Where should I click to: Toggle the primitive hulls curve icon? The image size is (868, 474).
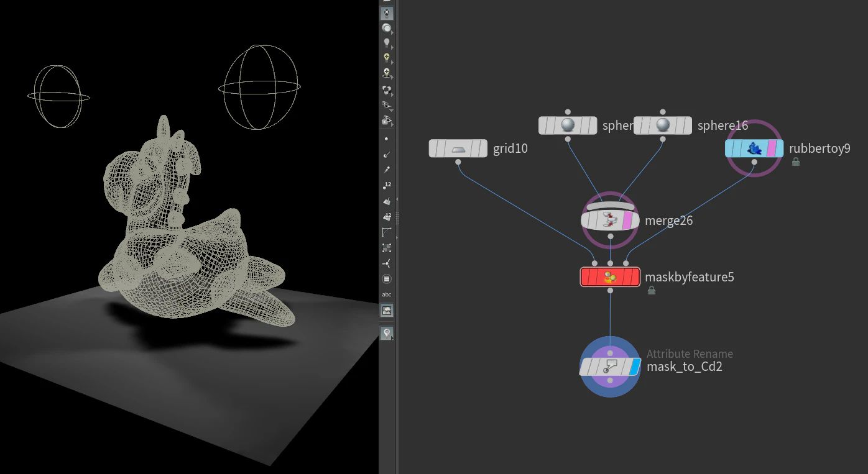(x=387, y=232)
